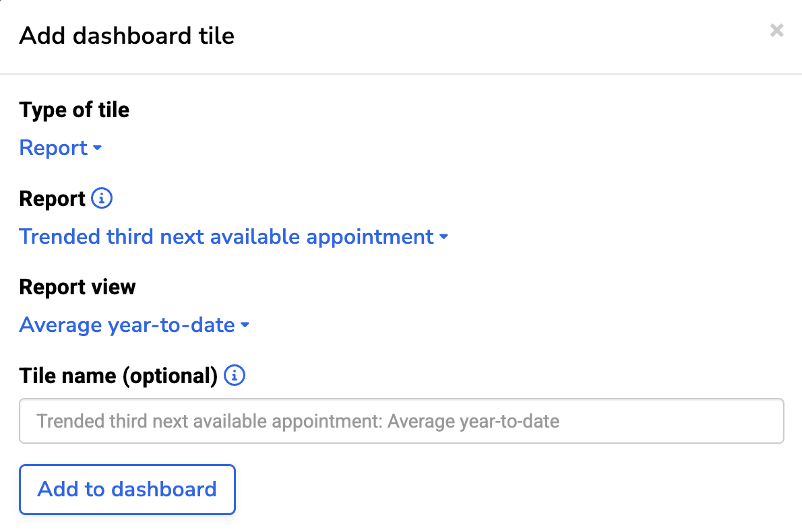This screenshot has height=532, width=802.
Task: Click the Add dashboard tile heading
Action: pos(127,35)
